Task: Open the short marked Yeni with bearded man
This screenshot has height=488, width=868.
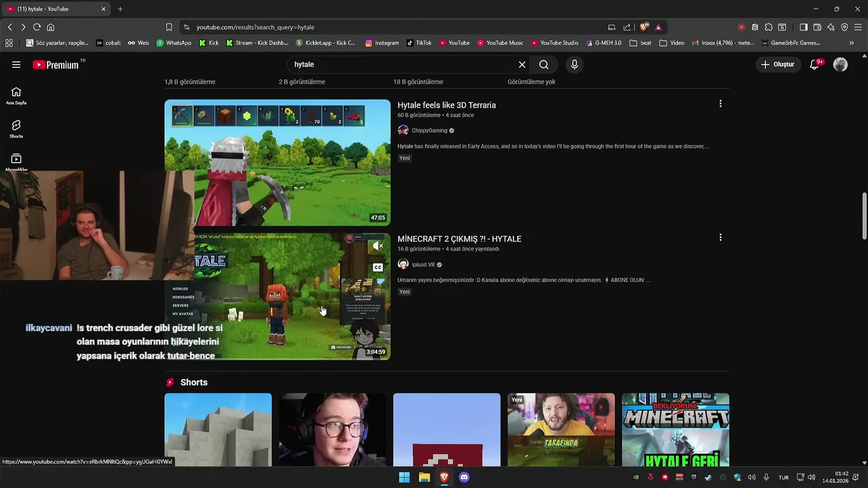Action: click(561, 430)
